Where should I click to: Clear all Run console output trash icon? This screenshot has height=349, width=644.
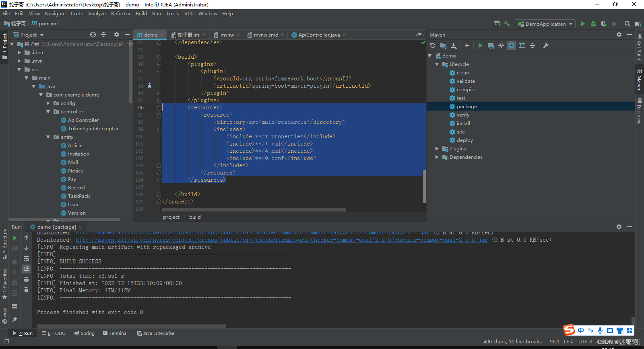point(26,289)
